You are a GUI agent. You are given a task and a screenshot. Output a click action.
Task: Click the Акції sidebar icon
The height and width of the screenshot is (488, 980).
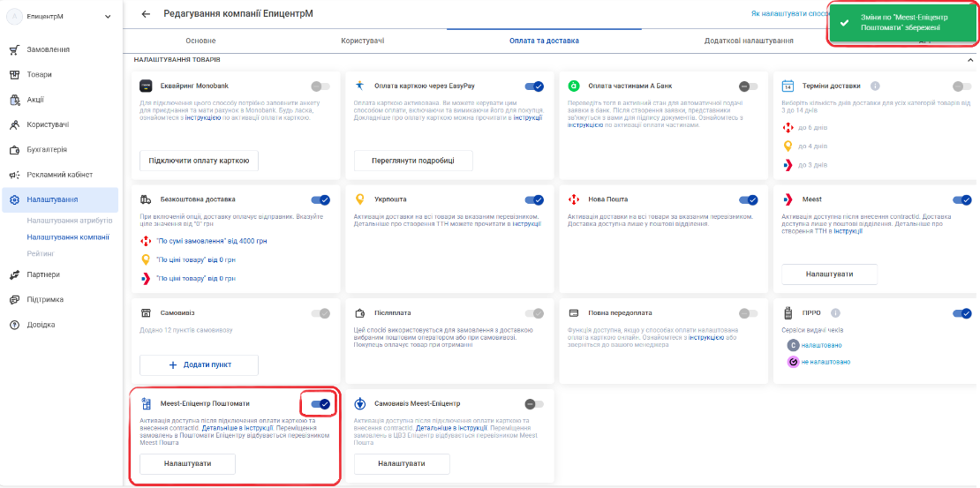click(x=14, y=100)
